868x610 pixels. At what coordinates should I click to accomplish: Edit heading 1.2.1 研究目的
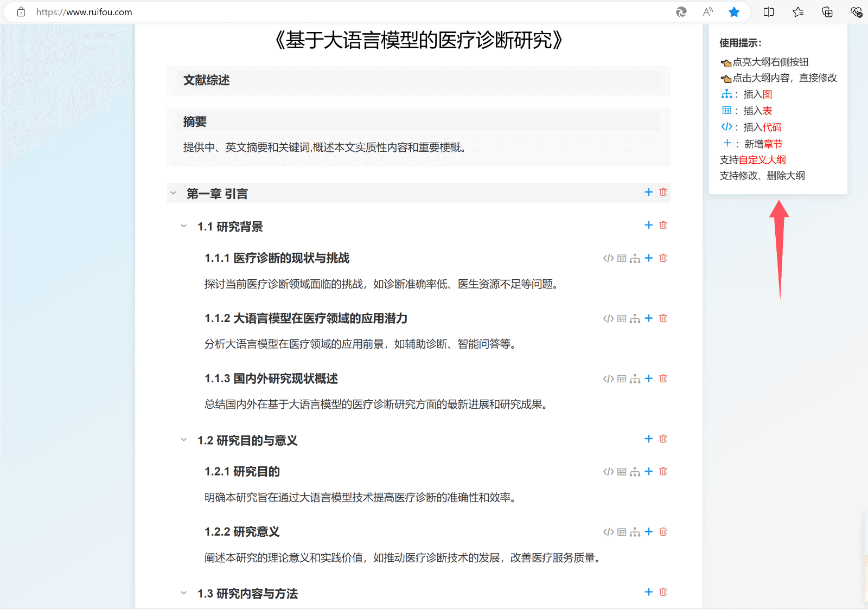click(x=242, y=472)
